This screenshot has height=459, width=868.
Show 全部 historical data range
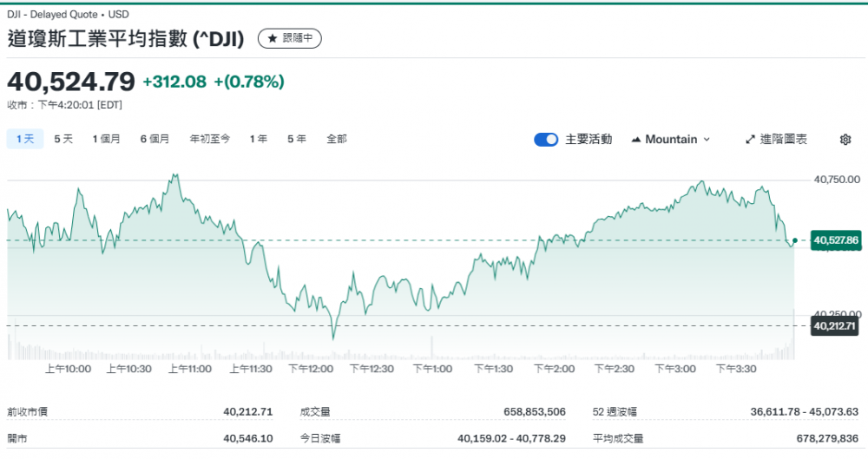(337, 139)
